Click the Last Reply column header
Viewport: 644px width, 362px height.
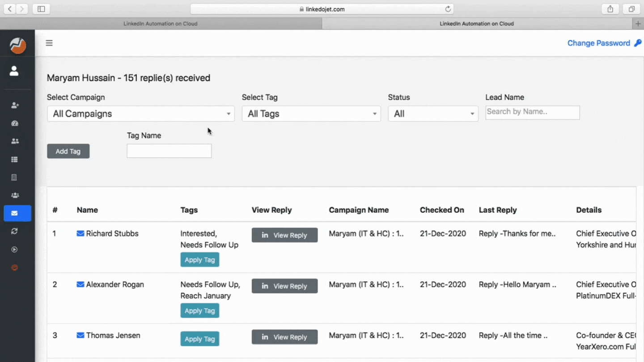pyautogui.click(x=498, y=210)
